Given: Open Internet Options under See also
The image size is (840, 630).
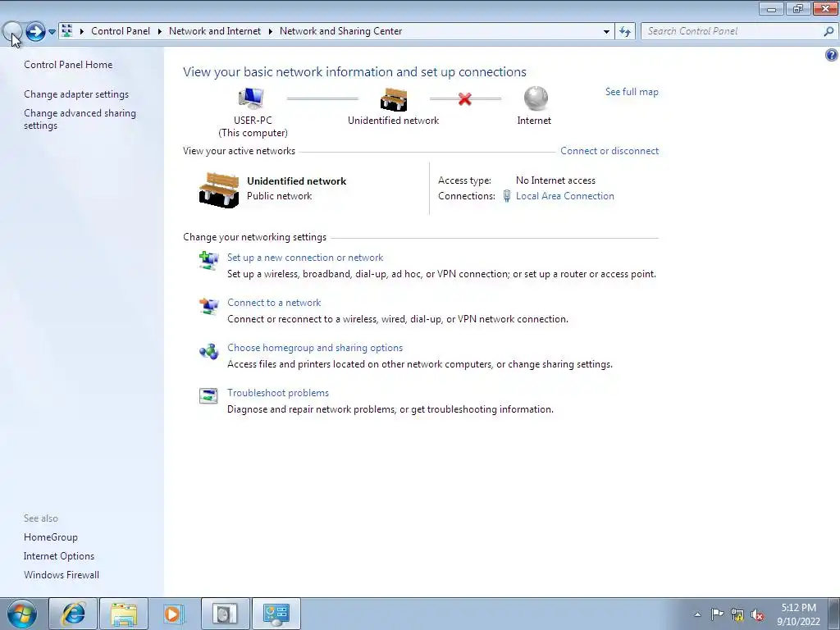Looking at the screenshot, I should point(59,556).
